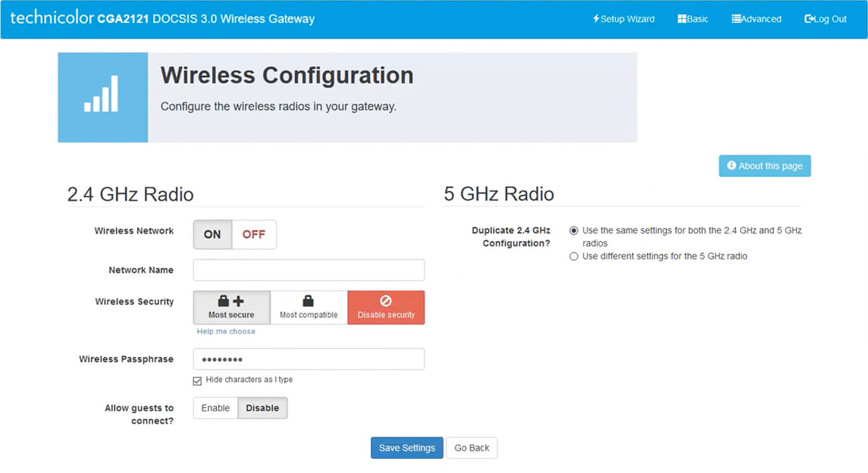The width and height of the screenshot is (868, 473).
Task: Disable guest connections
Action: point(262,408)
